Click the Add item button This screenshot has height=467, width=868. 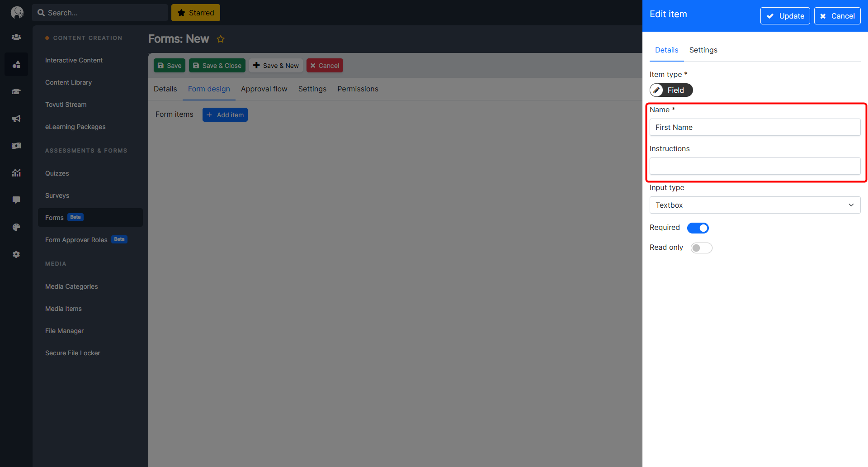225,115
